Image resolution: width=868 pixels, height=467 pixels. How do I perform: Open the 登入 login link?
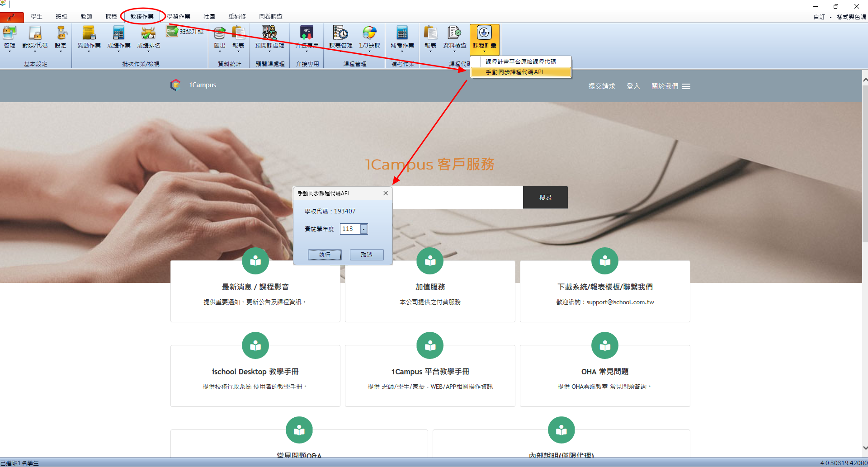(633, 86)
